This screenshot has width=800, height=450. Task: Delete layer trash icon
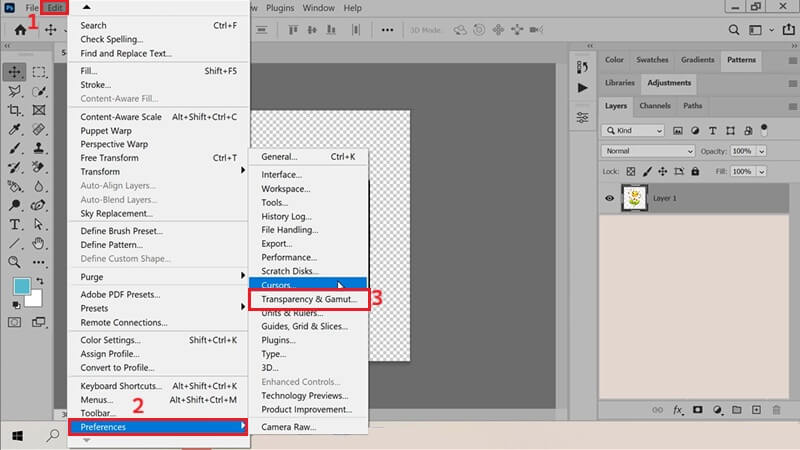(777, 410)
